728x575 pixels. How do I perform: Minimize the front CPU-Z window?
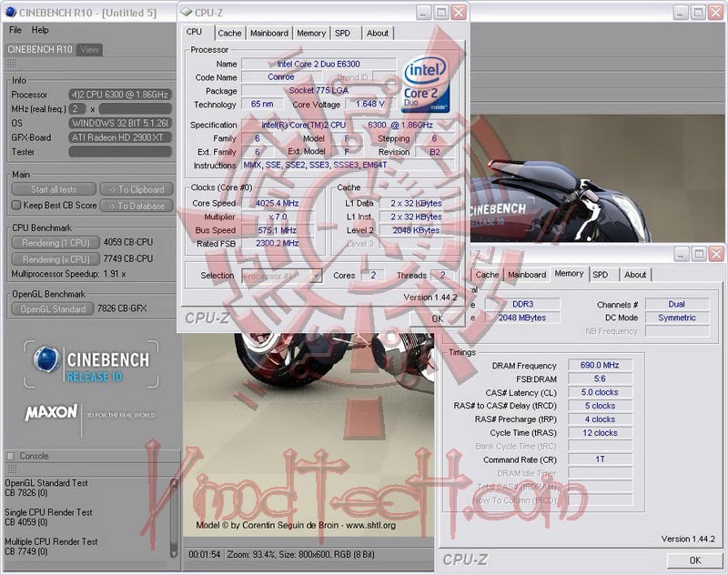click(423, 13)
